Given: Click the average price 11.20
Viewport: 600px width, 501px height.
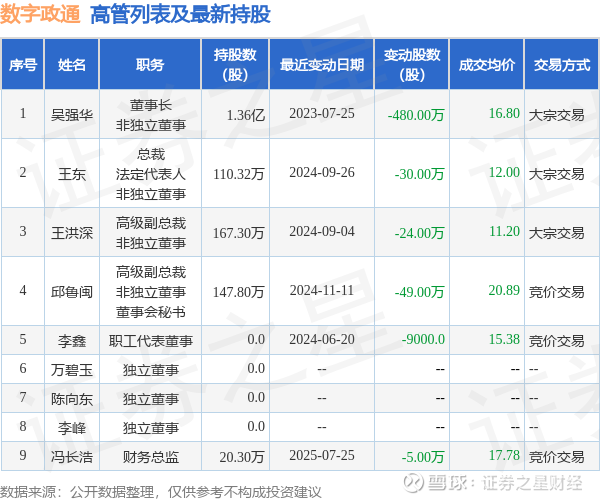Looking at the screenshot, I should pos(504,231).
